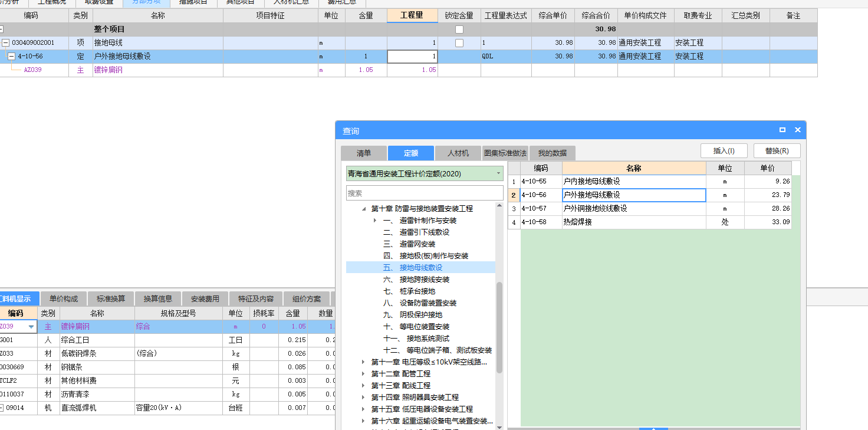
Task: Expand the 第十五章 低压电器设备安装工程 node
Action: [363, 409]
